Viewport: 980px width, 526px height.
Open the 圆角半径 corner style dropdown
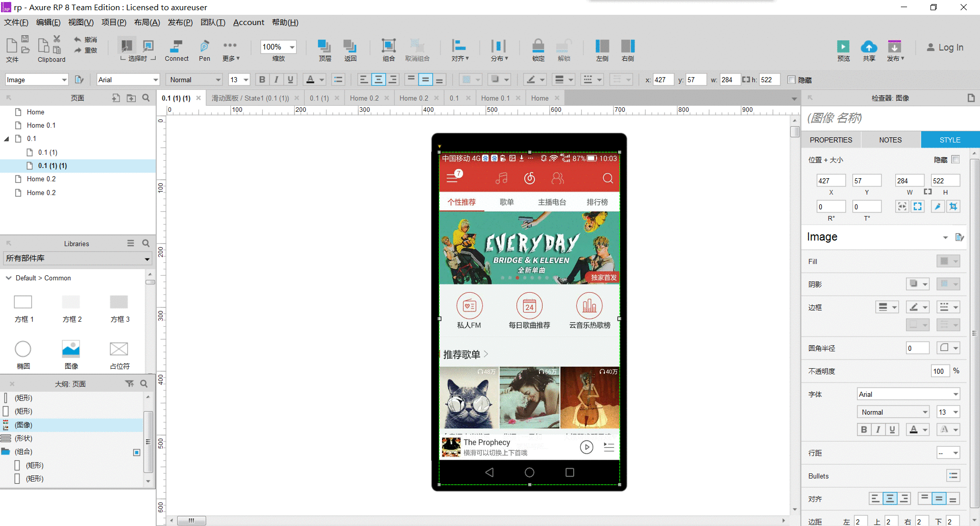(948, 348)
